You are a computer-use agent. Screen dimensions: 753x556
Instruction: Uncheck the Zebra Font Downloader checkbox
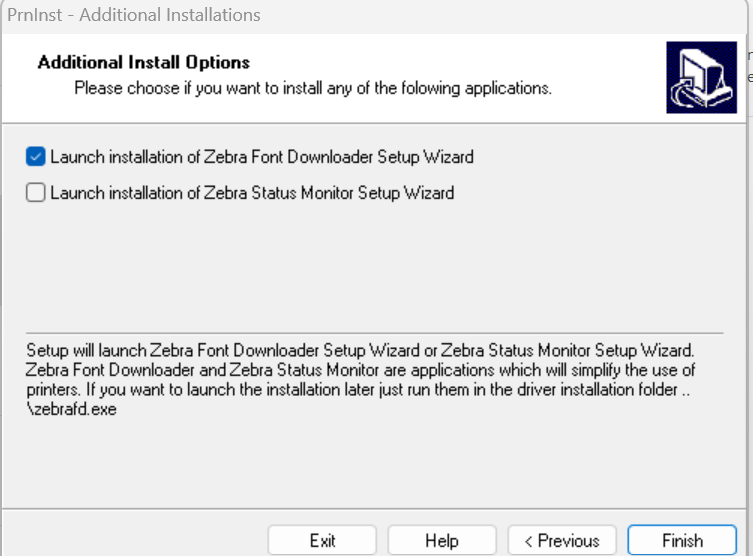pyautogui.click(x=36, y=157)
